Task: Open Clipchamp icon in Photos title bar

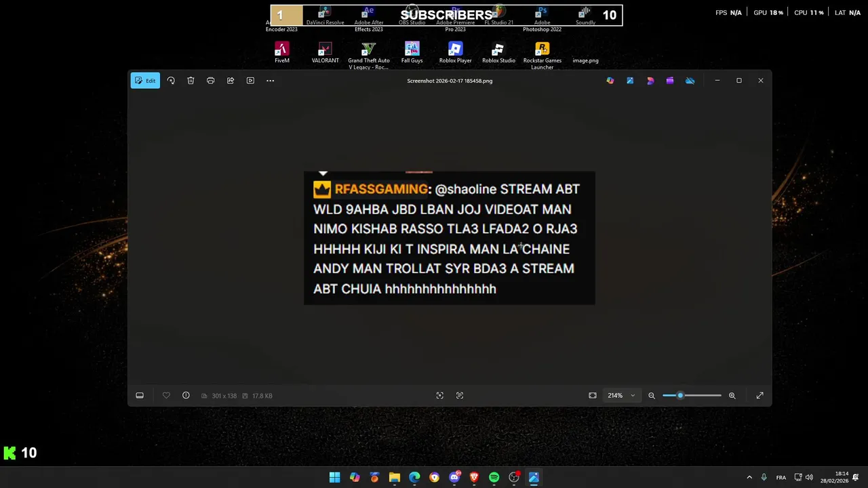Action: coord(670,81)
